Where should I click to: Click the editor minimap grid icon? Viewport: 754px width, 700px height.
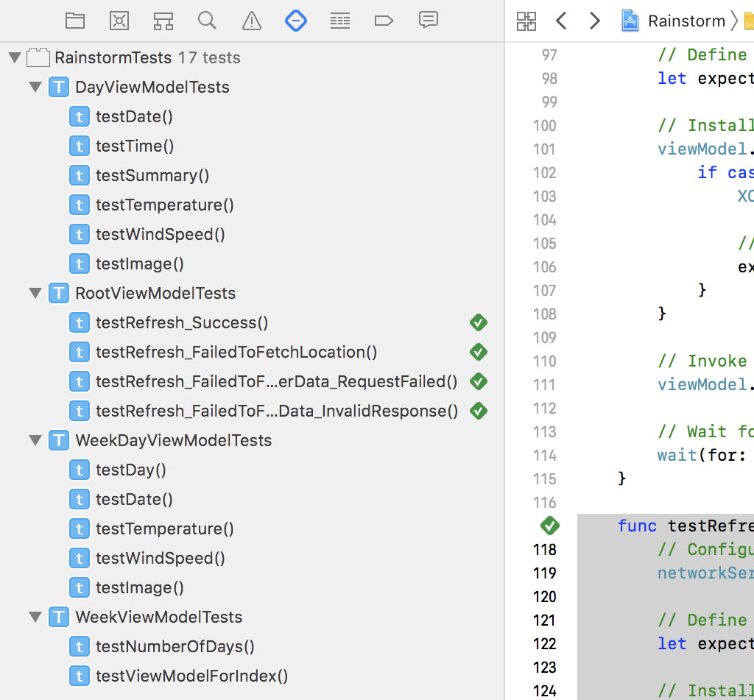526,21
